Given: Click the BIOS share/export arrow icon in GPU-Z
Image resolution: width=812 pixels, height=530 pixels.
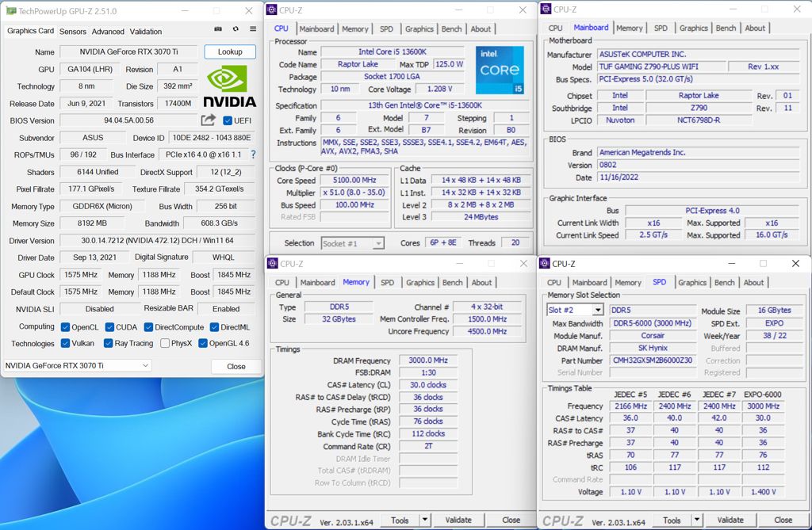Looking at the screenshot, I should click(x=209, y=120).
